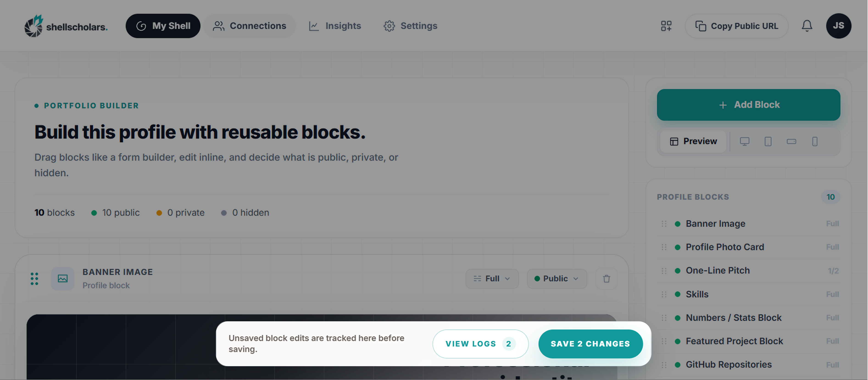
Task: Open the Public visibility dropdown
Action: tap(557, 279)
